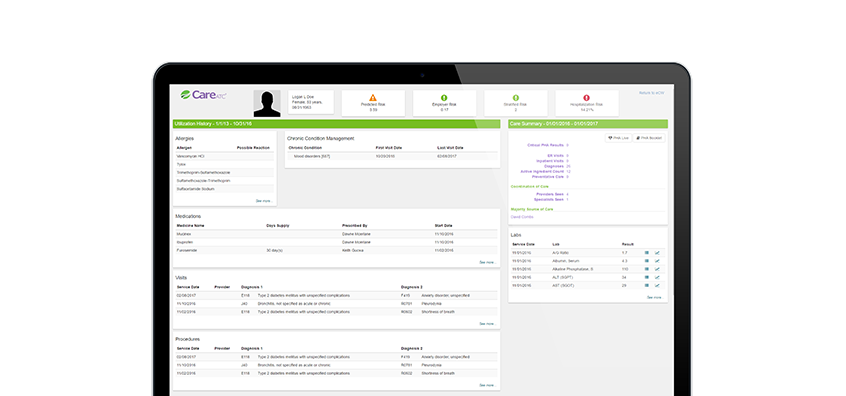Show trend chart for ALT (SGPT) lab
The width and height of the screenshot is (846, 396).
coord(657,277)
